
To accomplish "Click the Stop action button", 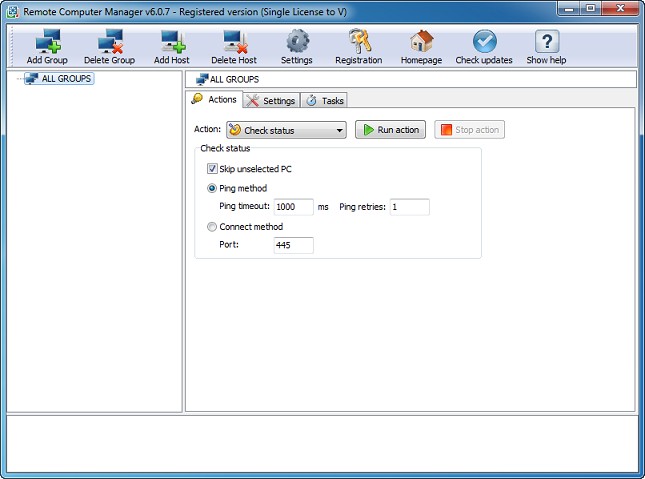I will [x=469, y=130].
